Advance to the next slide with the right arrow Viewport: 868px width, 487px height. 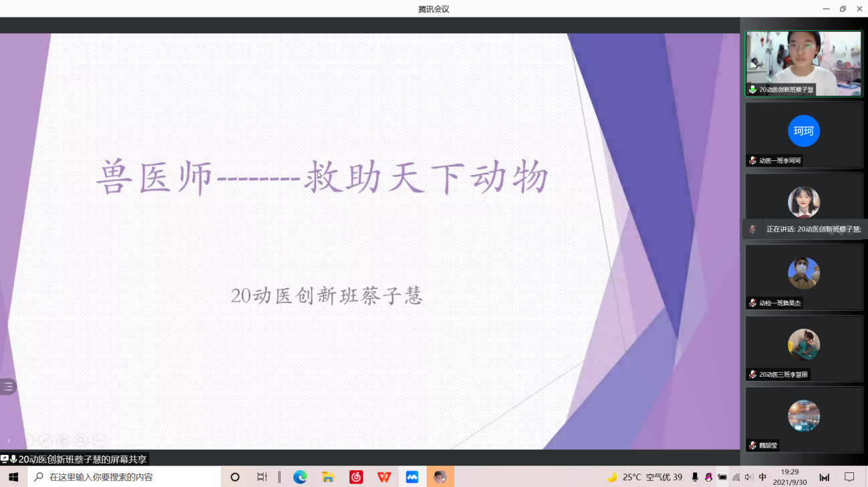(27, 440)
